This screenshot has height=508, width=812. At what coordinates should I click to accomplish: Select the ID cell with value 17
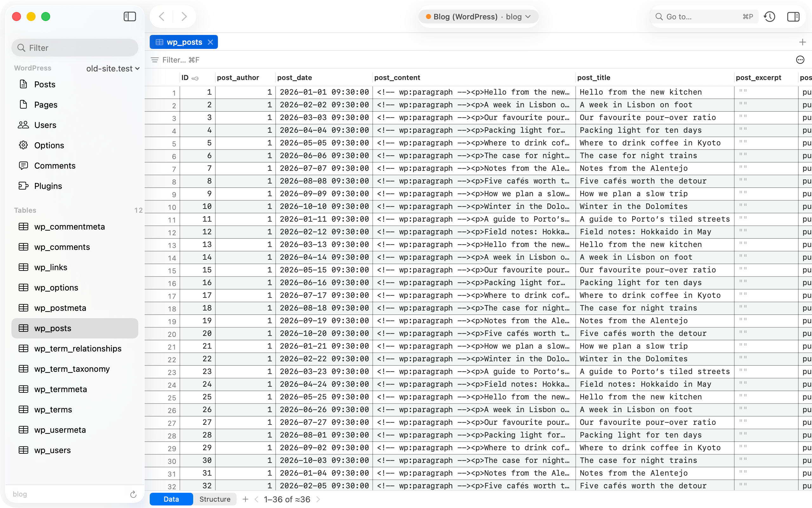point(198,295)
